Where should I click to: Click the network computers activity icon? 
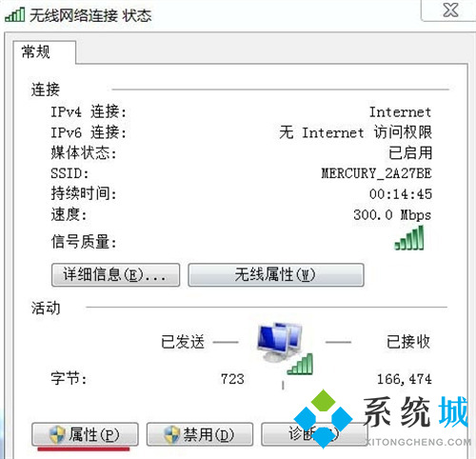click(x=279, y=342)
